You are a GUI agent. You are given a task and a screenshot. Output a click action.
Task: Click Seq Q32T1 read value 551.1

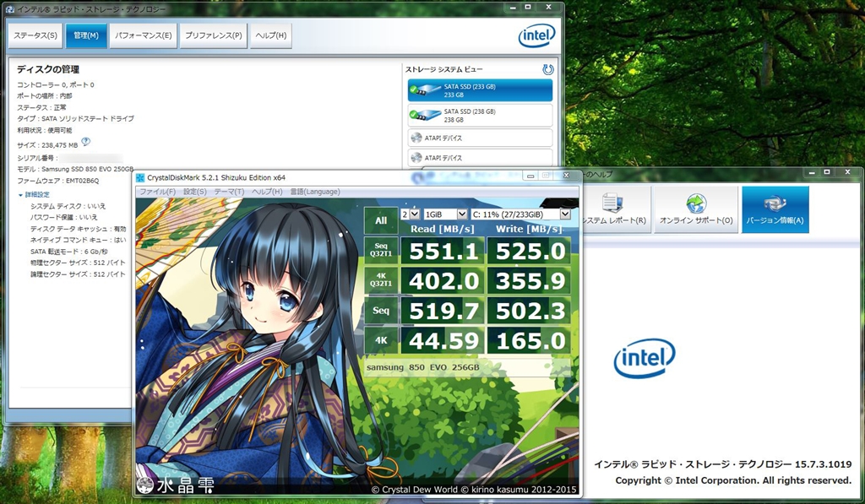pyautogui.click(x=443, y=251)
